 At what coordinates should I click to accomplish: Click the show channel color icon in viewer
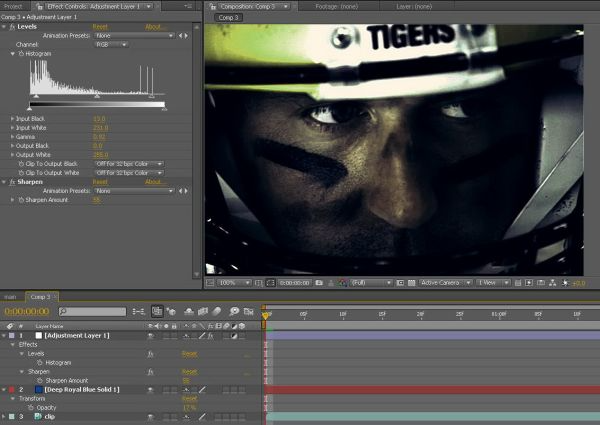coord(342,283)
